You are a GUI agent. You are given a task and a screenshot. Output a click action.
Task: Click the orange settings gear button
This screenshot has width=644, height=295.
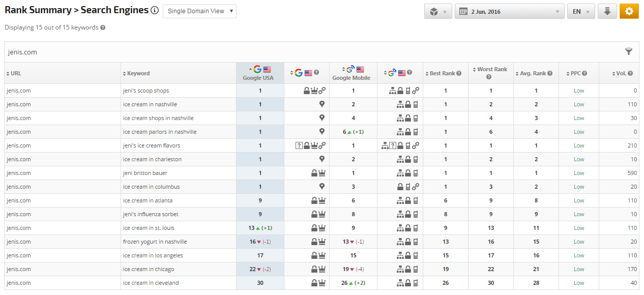pos(629,11)
